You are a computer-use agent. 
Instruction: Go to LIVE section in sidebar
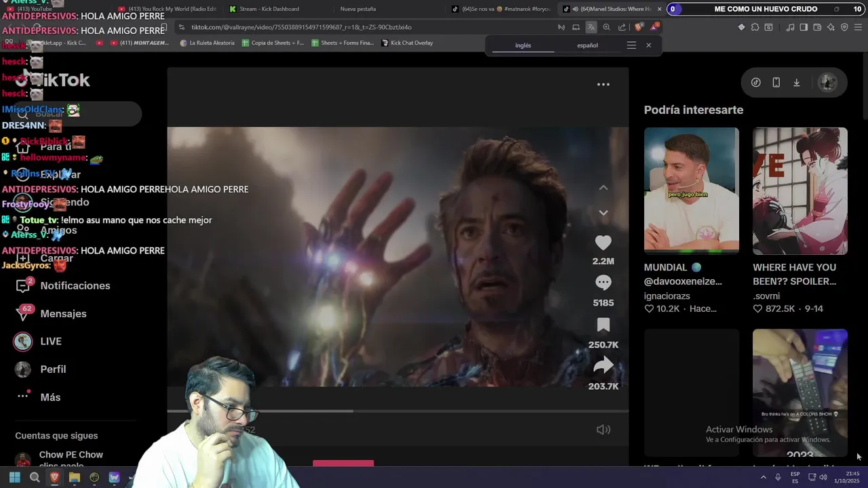38,341
